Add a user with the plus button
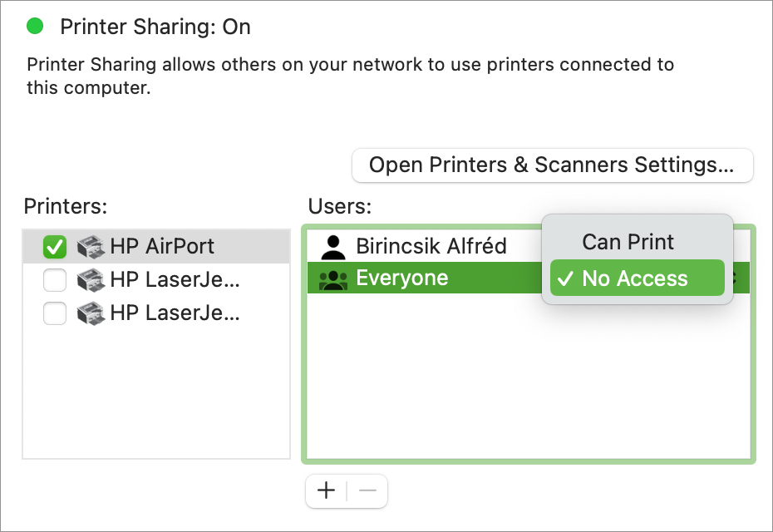Image resolution: width=773 pixels, height=532 pixels. pos(327,490)
